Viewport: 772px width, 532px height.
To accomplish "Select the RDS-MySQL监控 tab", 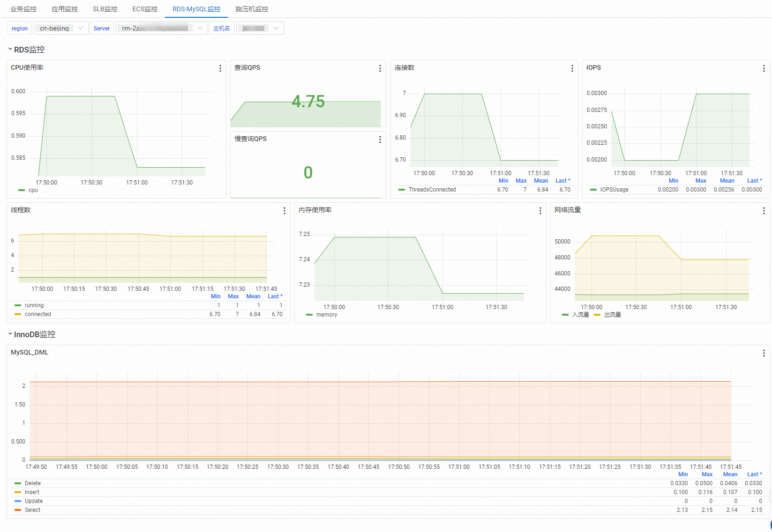I will tap(196, 9).
